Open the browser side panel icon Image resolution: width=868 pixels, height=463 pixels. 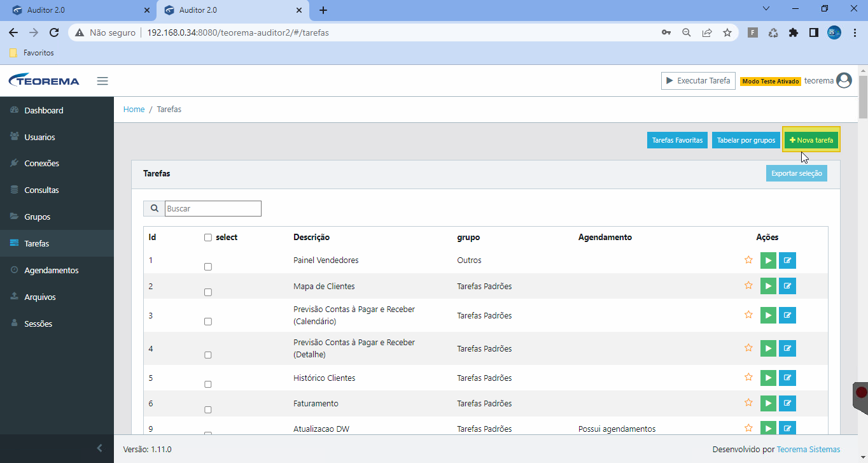coord(813,32)
